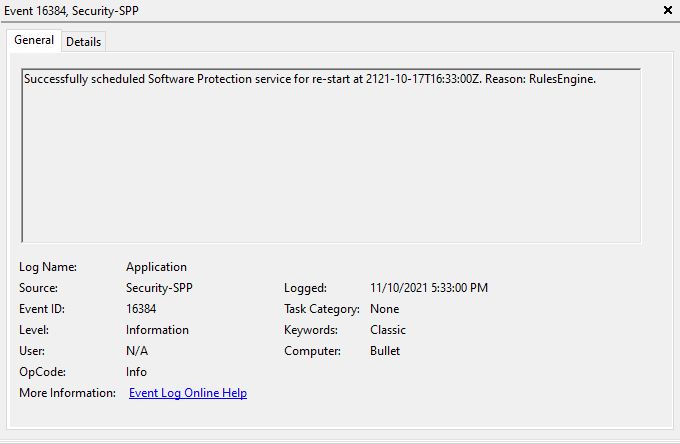Click the 'Task Category:' field label
This screenshot has width=680, height=444.
pyautogui.click(x=322, y=309)
